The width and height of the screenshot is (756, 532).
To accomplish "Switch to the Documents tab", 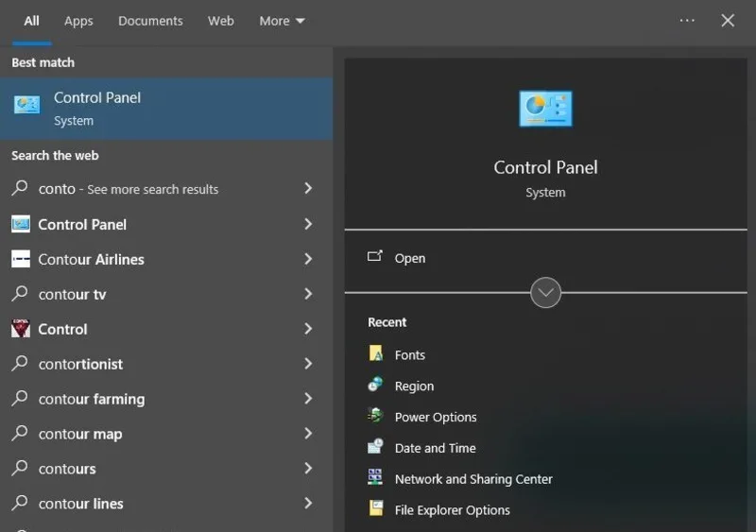I will click(150, 21).
